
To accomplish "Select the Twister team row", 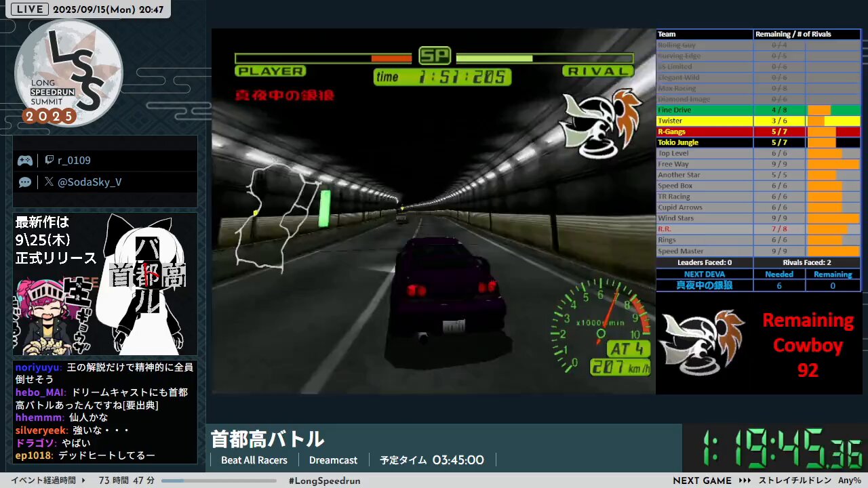I will [x=758, y=121].
